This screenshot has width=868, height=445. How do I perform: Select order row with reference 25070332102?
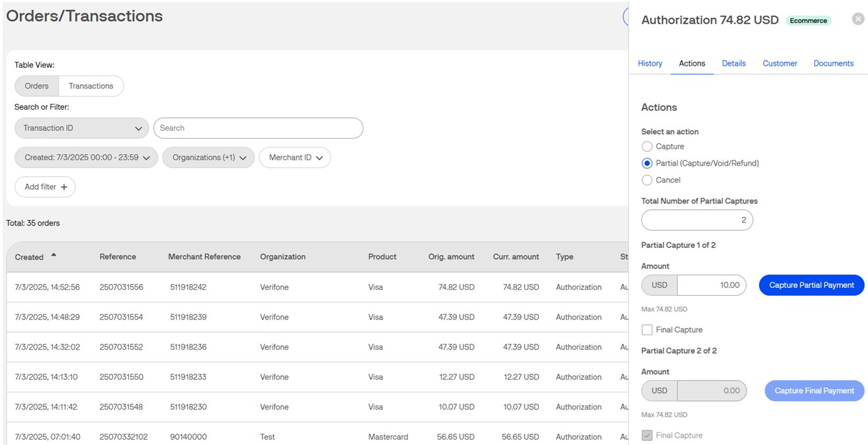coord(317,434)
